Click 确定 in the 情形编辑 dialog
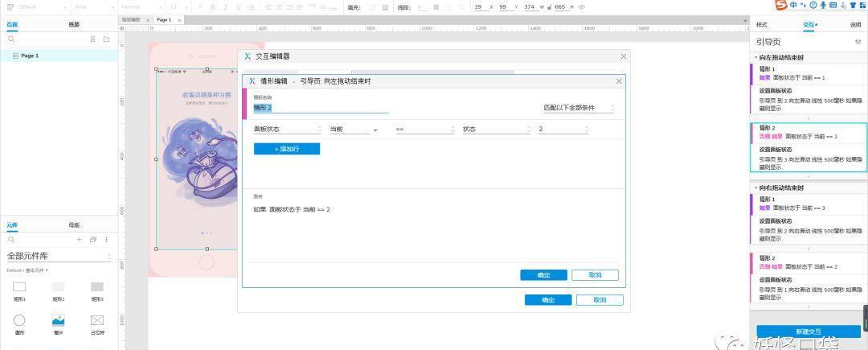Viewport: 868px width, 350px height. click(543, 275)
